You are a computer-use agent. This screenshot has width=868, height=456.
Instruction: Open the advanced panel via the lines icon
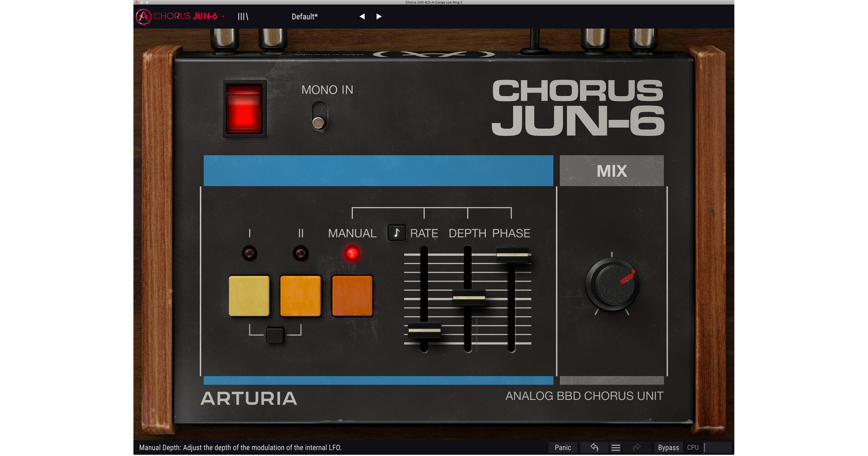pyautogui.click(x=243, y=16)
